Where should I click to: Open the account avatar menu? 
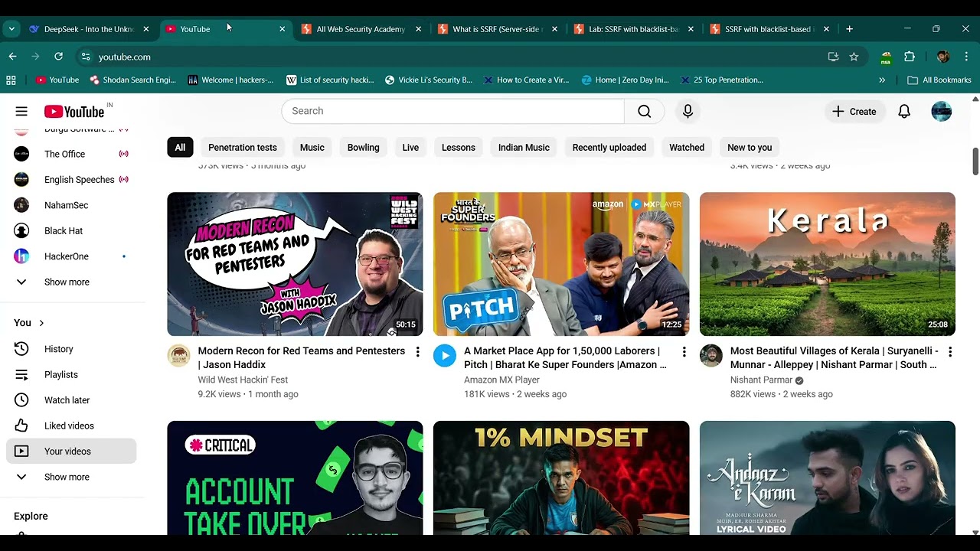click(x=942, y=112)
